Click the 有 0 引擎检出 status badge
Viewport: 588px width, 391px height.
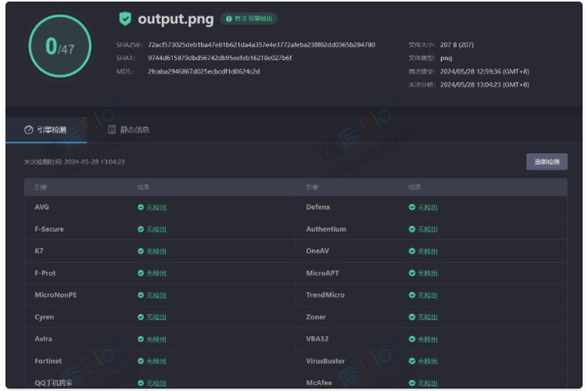[x=249, y=19]
